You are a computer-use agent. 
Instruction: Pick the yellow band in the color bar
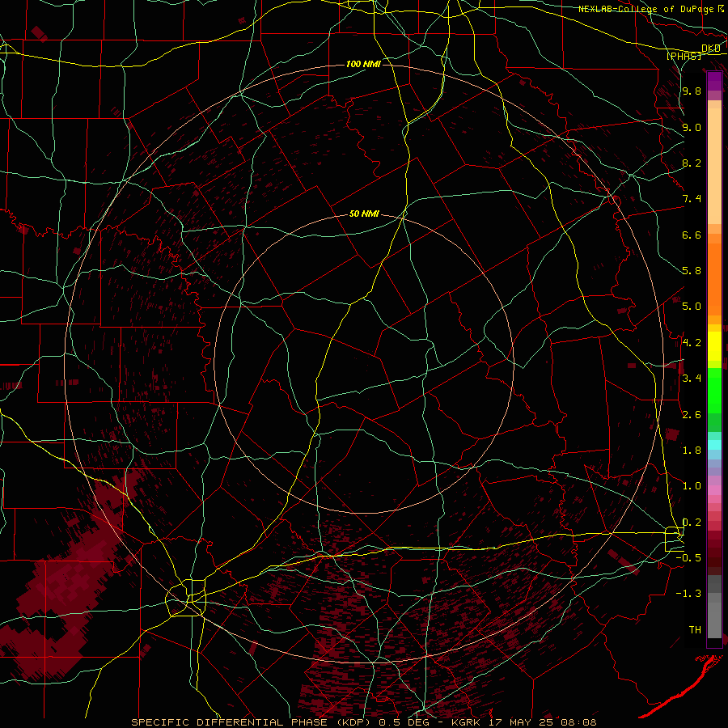coord(714,346)
